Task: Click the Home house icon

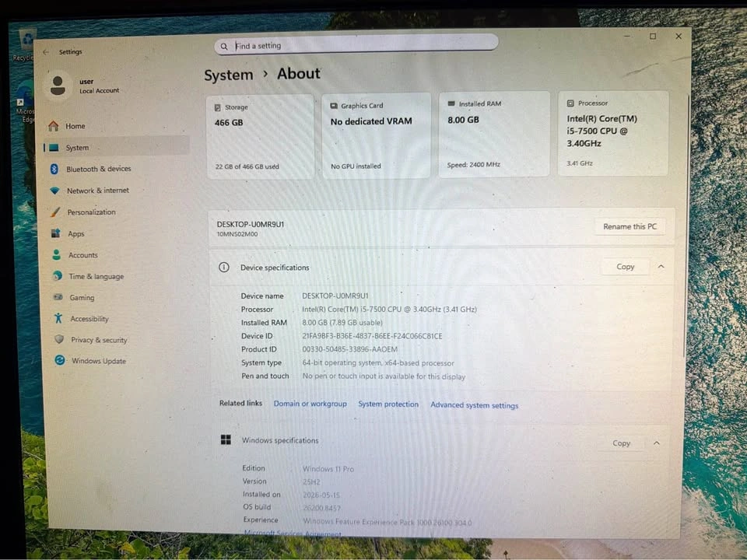Action: pyautogui.click(x=54, y=126)
